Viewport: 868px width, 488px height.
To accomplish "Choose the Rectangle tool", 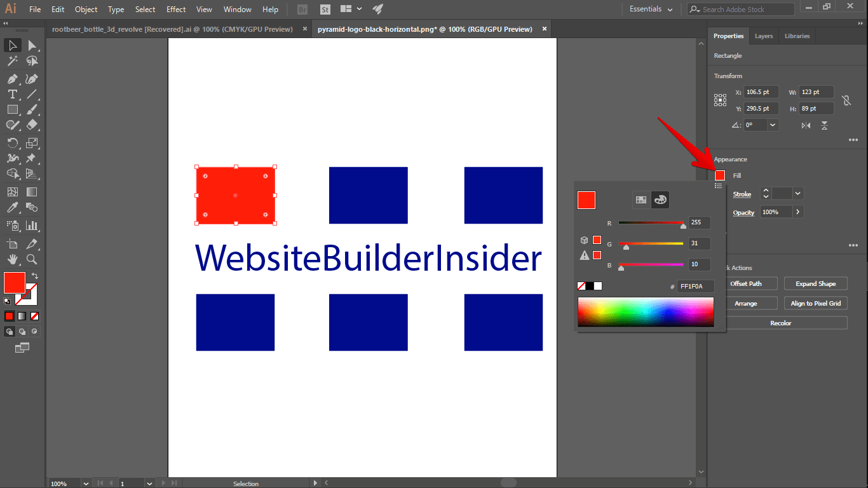I will (12, 109).
